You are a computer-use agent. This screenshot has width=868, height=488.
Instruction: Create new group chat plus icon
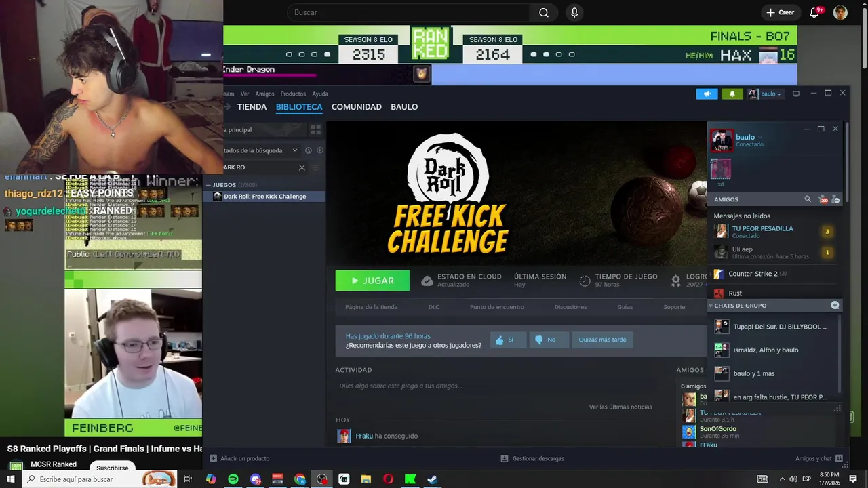click(x=835, y=306)
